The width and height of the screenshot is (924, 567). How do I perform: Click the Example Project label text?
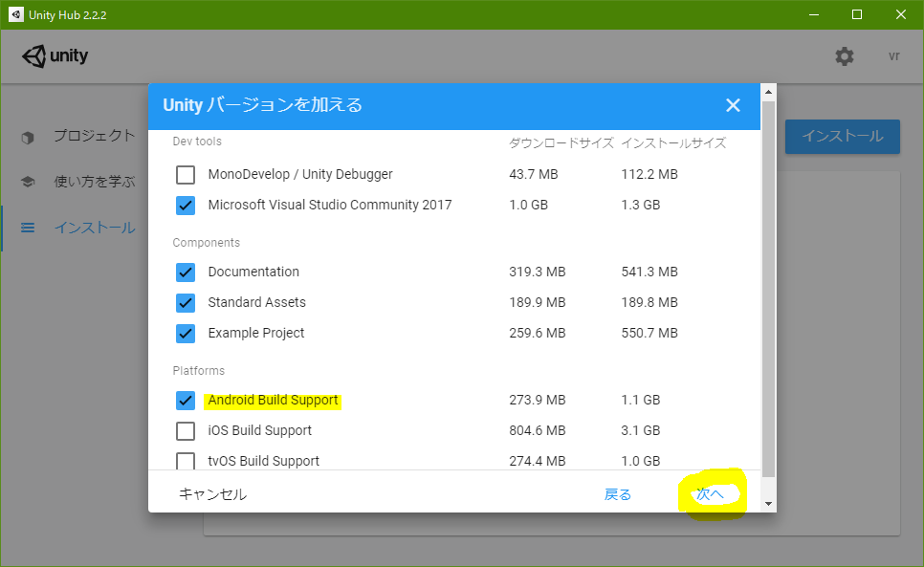(x=255, y=333)
